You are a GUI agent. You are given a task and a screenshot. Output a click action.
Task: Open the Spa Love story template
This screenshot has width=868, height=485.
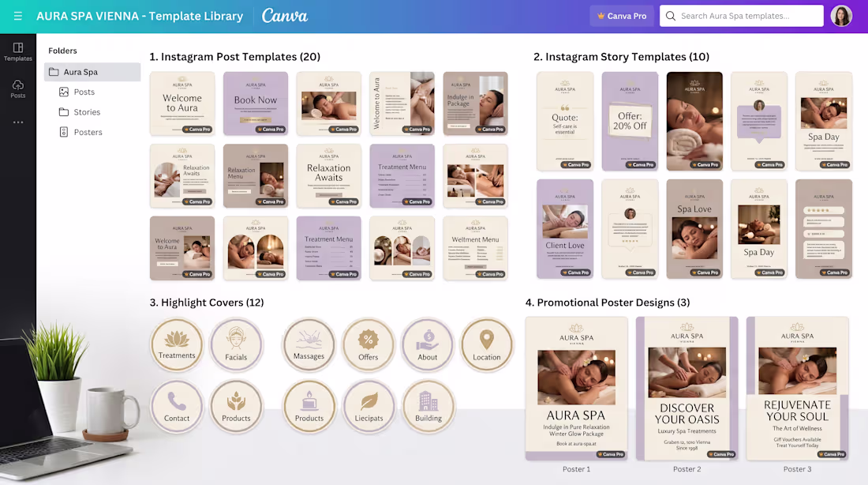click(694, 228)
